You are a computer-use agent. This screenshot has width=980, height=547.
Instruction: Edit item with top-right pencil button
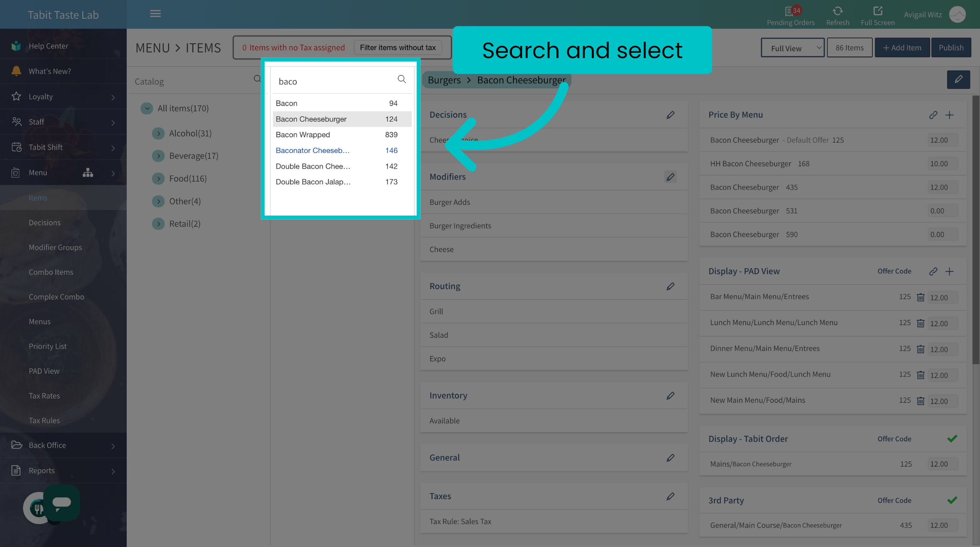tap(958, 80)
